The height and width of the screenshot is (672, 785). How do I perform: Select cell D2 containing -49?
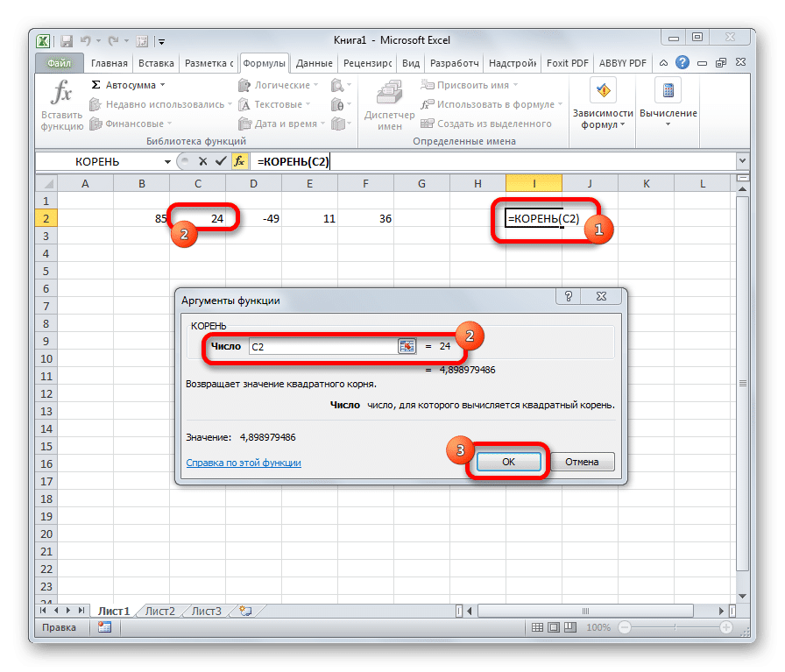click(x=254, y=218)
